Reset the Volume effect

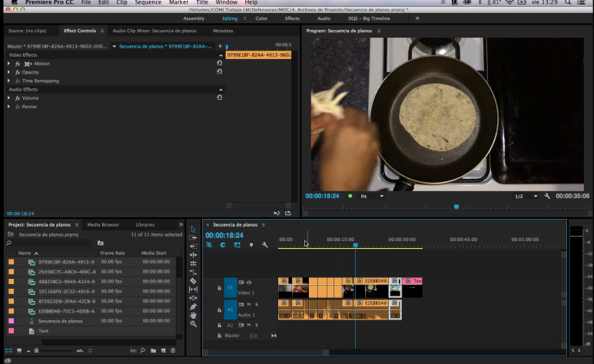219,98
